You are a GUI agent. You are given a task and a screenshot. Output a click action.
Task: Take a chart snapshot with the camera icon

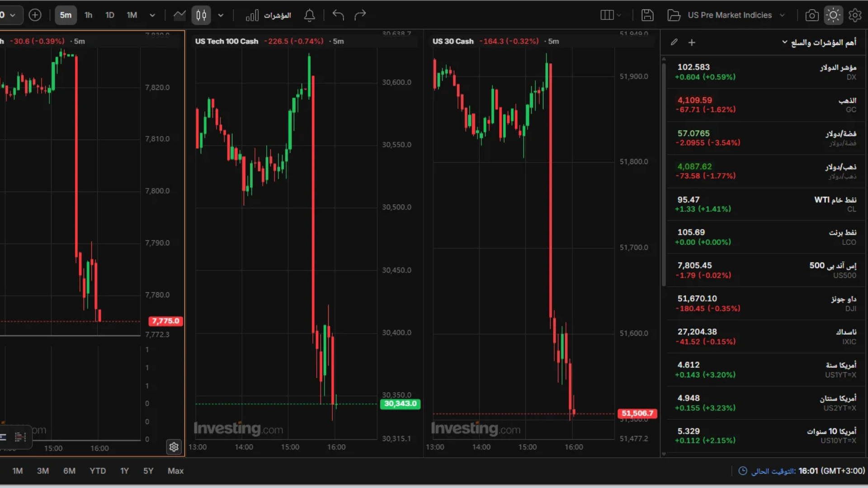pos(812,15)
